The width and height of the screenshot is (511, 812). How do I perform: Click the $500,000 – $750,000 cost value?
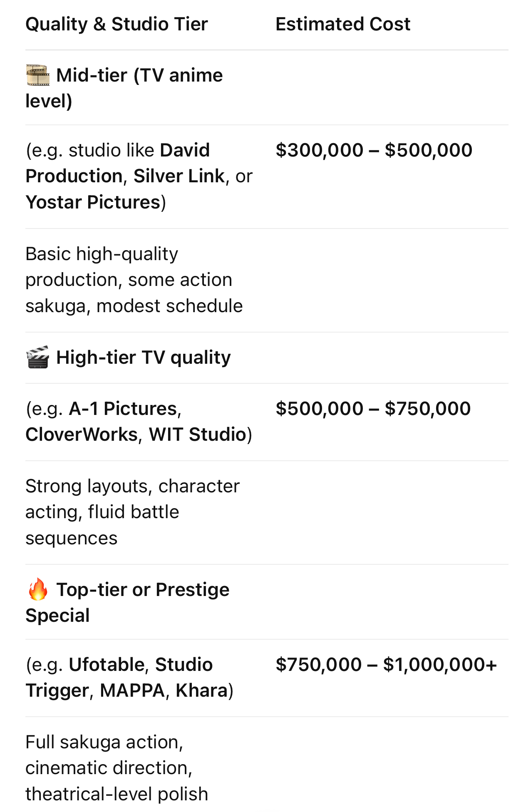tap(373, 409)
